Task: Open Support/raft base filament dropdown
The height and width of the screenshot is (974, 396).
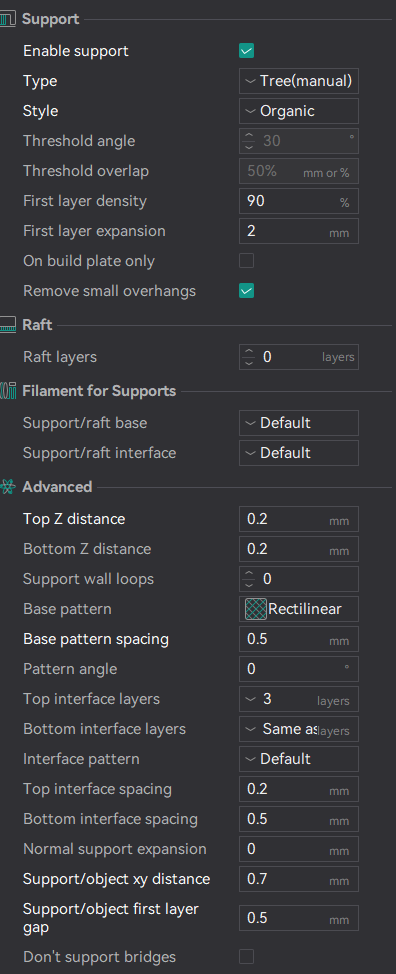Action: point(299,423)
